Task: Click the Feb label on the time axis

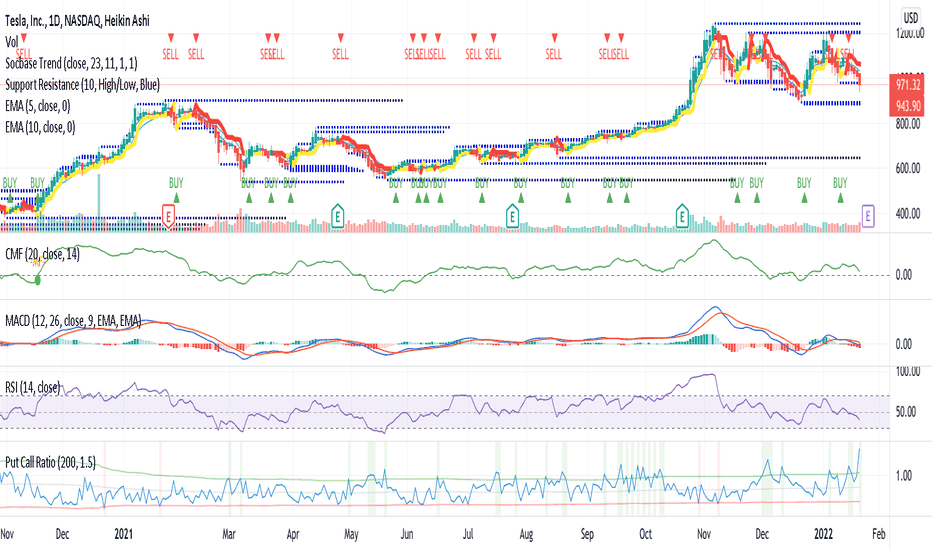Action: coord(880,533)
